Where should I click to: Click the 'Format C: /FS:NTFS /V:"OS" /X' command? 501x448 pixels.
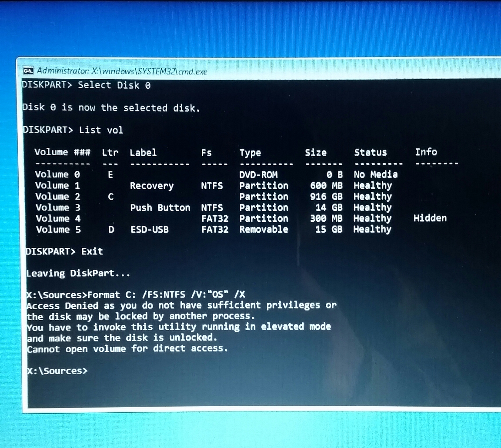[x=166, y=294]
